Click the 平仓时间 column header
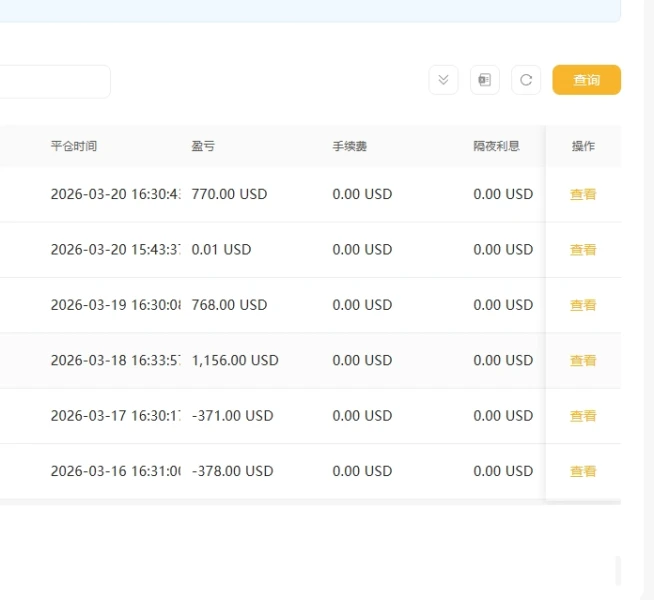This screenshot has width=654, height=600. (74, 146)
